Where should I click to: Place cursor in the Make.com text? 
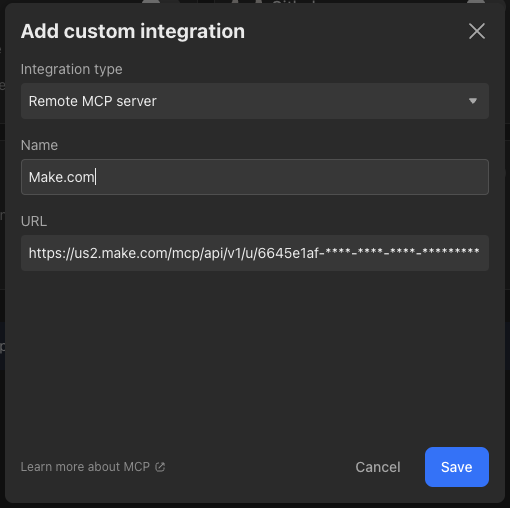point(62,177)
